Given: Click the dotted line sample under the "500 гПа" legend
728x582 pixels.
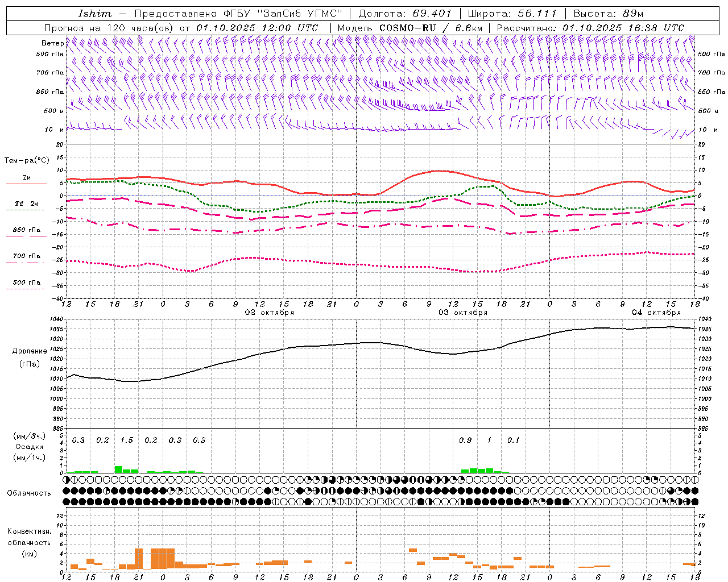Looking at the screenshot, I should pyautogui.click(x=25, y=289).
